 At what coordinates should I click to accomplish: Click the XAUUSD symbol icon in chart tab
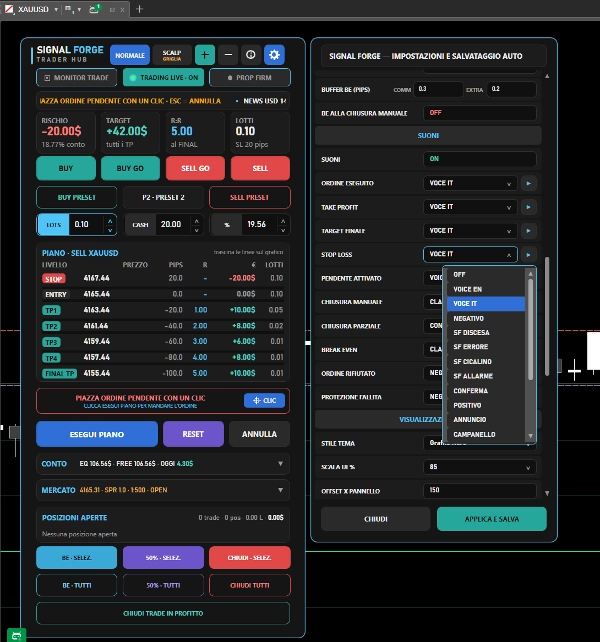pyautogui.click(x=9, y=9)
